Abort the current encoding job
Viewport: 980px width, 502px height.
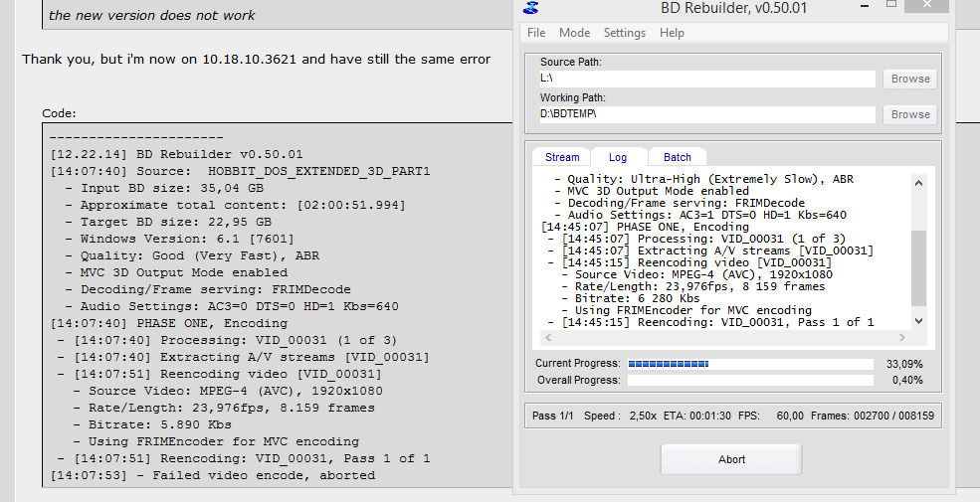click(x=731, y=459)
